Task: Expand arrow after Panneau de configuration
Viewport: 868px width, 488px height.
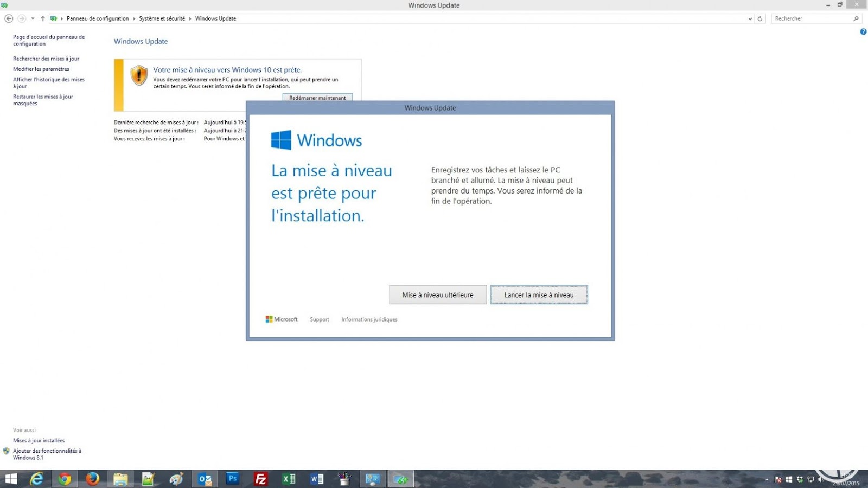Action: (134, 18)
